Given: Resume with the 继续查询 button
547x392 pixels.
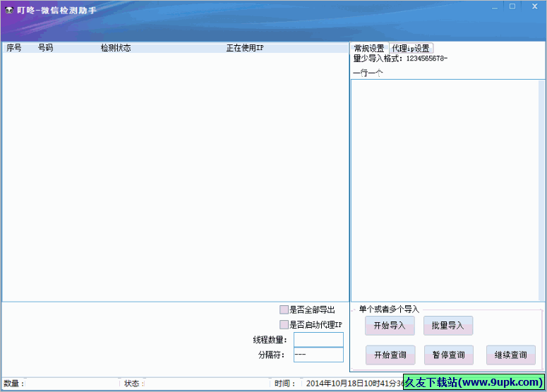Looking at the screenshot, I should coord(511,355).
